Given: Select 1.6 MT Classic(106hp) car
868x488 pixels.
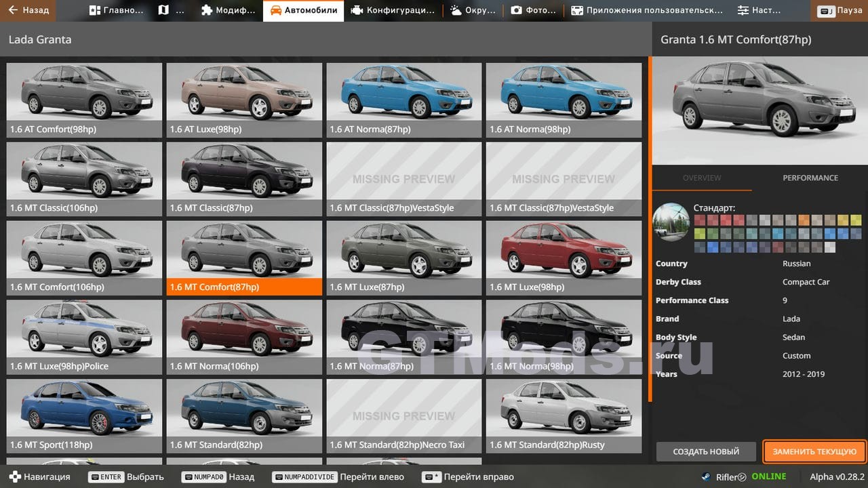Looking at the screenshot, I should (x=85, y=179).
